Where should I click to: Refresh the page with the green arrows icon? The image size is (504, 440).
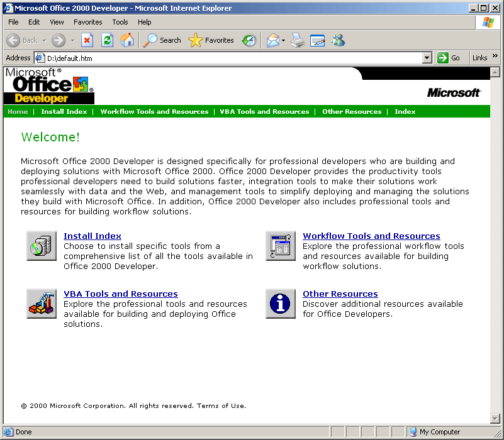click(x=107, y=40)
